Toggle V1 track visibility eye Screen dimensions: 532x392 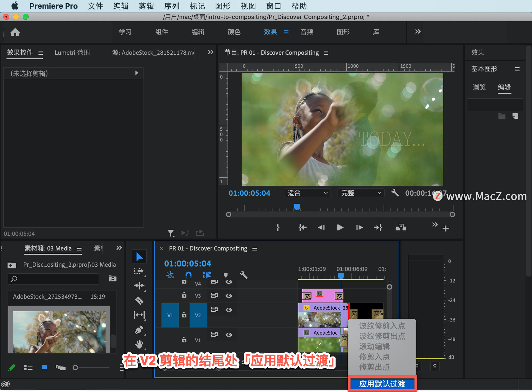pos(229,335)
